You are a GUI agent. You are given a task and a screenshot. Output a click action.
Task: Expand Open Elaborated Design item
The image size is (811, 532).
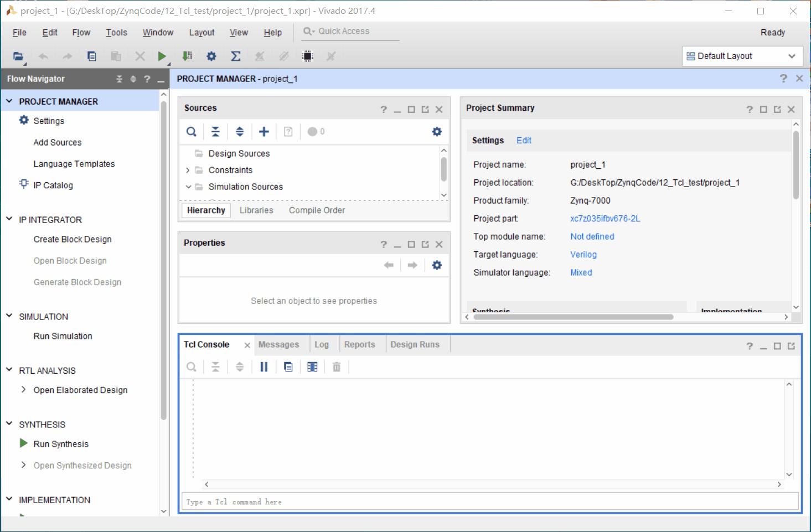(x=23, y=390)
